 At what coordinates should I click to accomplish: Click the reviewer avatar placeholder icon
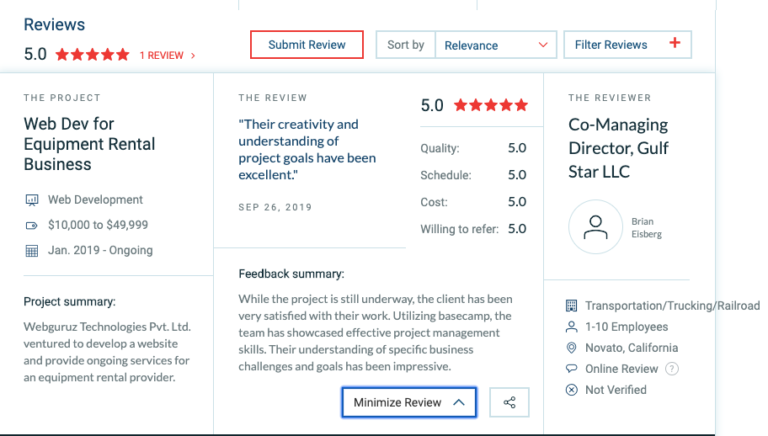(595, 227)
